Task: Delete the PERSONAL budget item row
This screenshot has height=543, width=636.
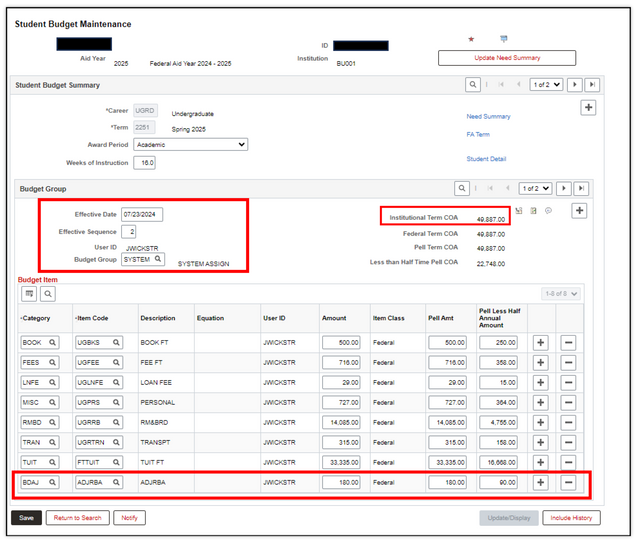Action: click(x=569, y=402)
